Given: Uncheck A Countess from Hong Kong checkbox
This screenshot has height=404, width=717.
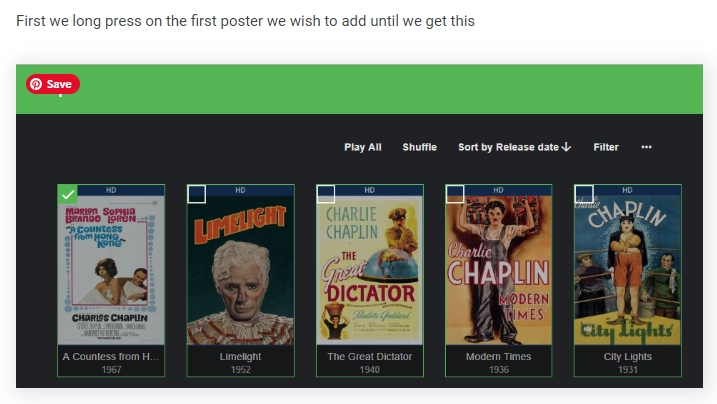Looking at the screenshot, I should pos(68,194).
